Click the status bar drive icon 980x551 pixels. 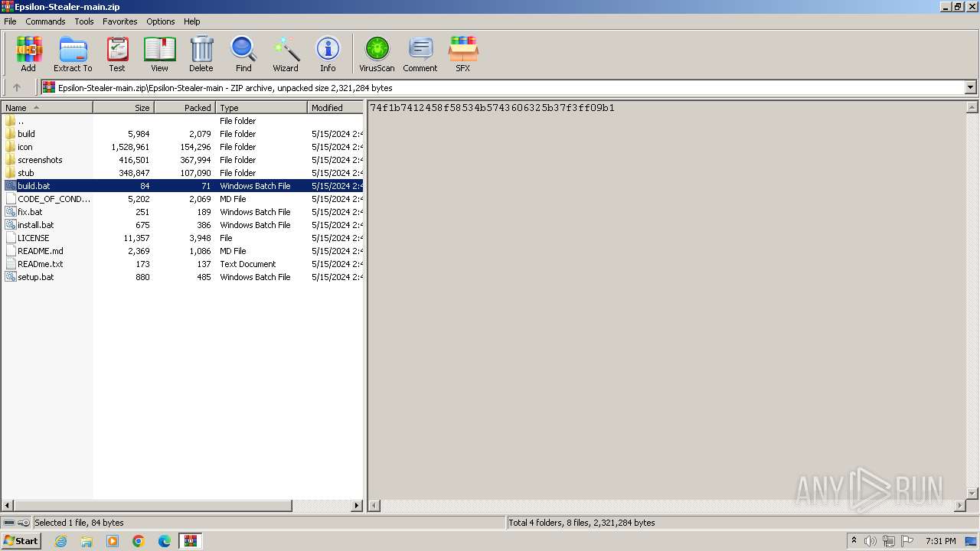(9, 523)
